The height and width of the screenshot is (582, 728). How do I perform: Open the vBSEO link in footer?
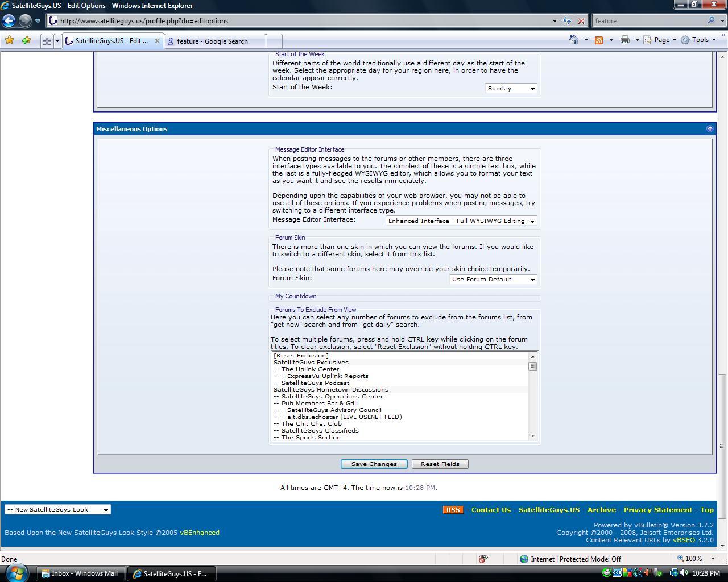click(x=684, y=540)
